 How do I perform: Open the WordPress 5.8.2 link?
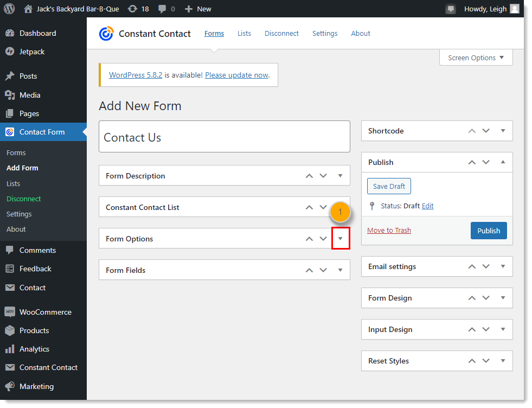(136, 75)
